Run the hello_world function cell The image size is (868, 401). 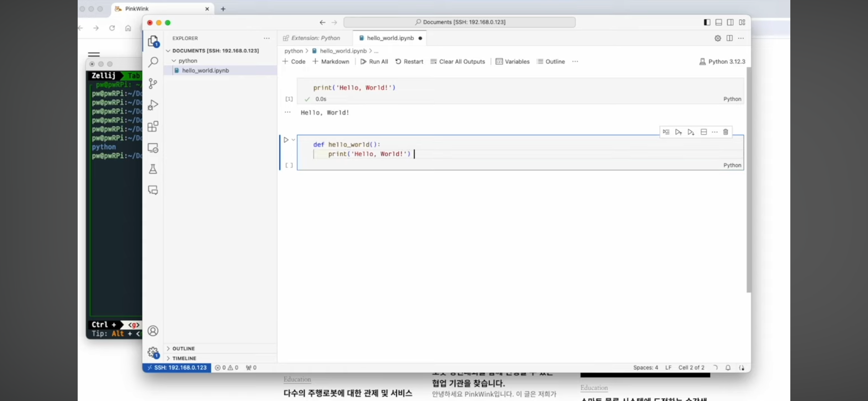286,140
